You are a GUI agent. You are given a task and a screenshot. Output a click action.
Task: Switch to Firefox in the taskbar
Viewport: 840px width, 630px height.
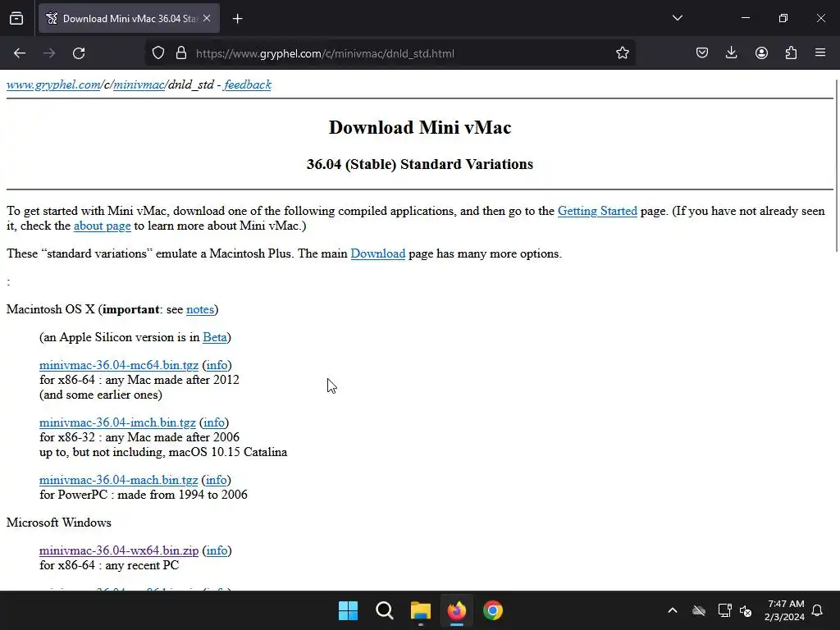click(x=456, y=610)
